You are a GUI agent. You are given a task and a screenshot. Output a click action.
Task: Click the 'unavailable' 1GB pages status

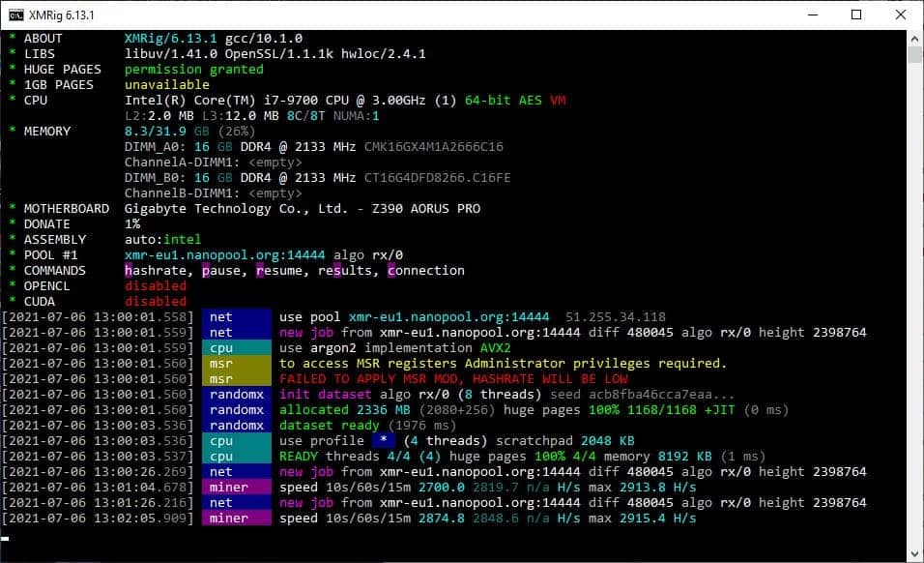[x=167, y=84]
